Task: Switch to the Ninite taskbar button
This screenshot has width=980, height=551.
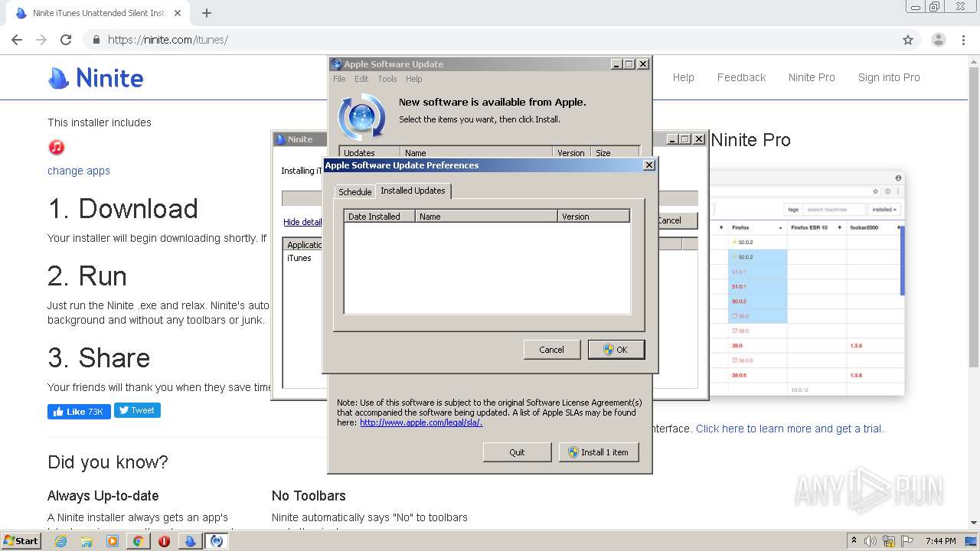Action: pyautogui.click(x=190, y=541)
